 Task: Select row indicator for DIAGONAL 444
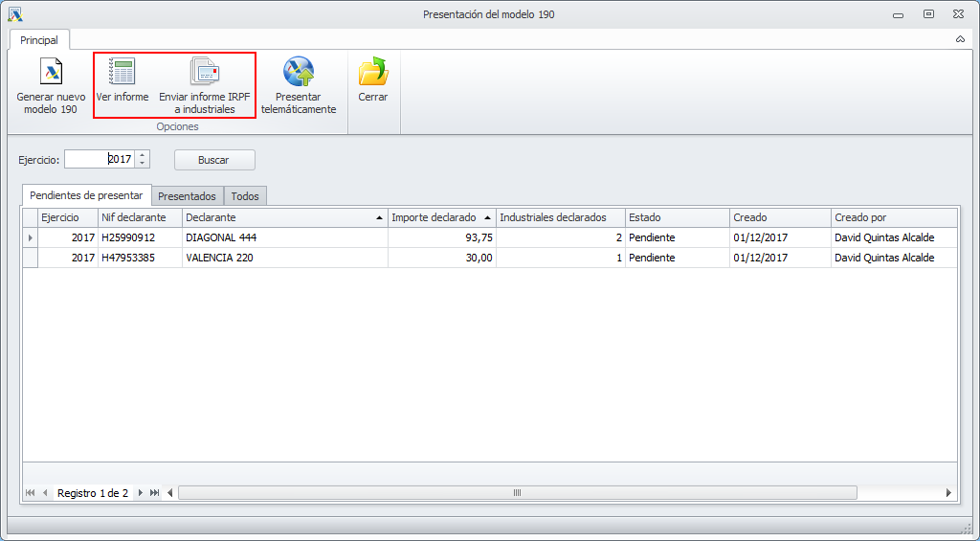click(x=30, y=237)
